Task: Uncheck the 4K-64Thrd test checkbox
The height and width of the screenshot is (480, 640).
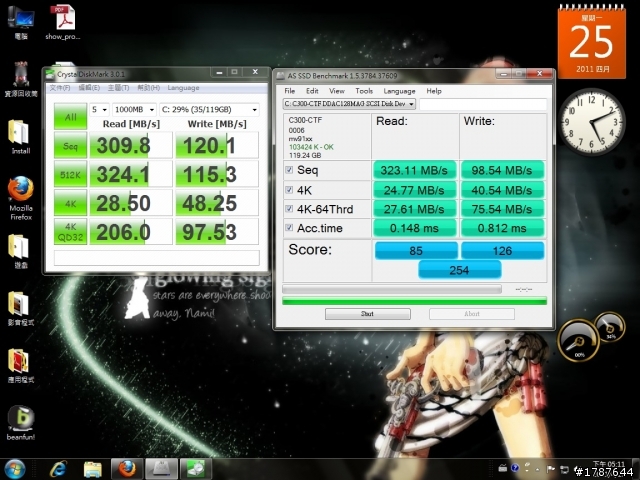Action: click(x=289, y=209)
